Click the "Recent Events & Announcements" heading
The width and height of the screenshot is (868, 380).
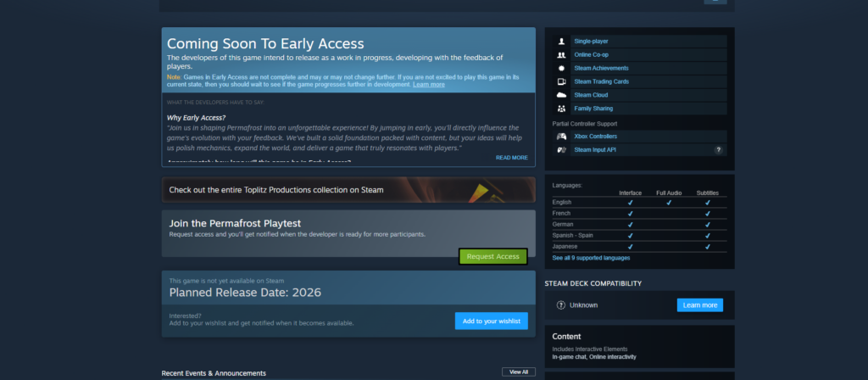tap(214, 373)
